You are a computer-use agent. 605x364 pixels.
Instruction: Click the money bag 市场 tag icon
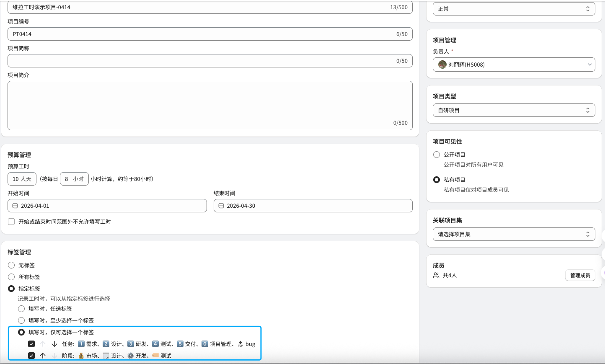click(81, 356)
